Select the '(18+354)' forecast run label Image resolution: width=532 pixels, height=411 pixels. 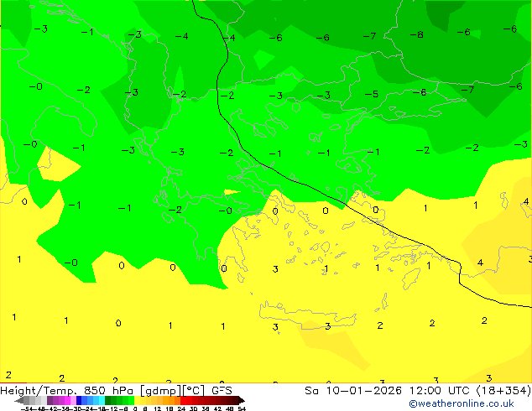503,391
